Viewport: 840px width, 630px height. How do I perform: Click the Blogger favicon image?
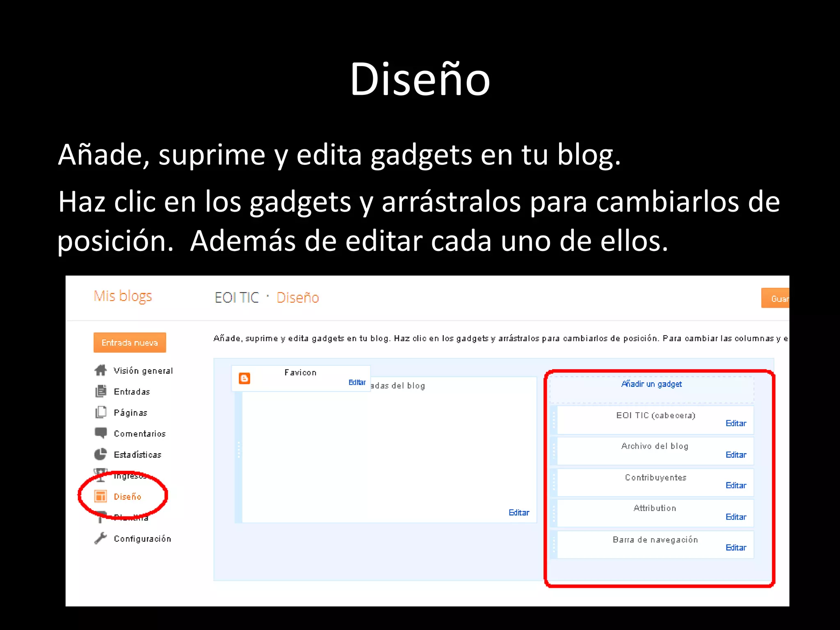pyautogui.click(x=244, y=378)
